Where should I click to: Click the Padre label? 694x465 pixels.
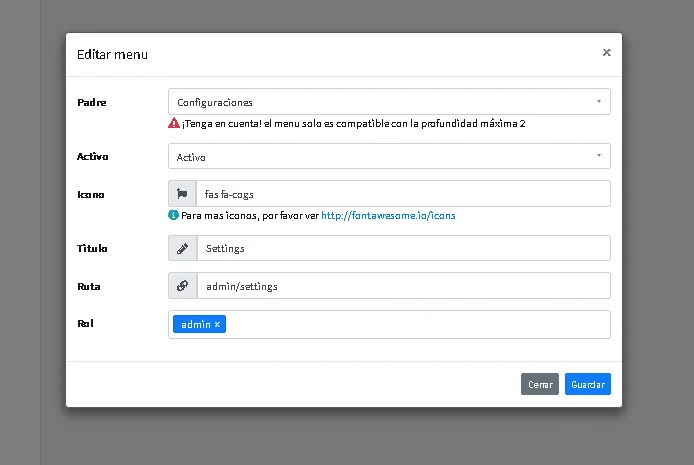pos(92,102)
